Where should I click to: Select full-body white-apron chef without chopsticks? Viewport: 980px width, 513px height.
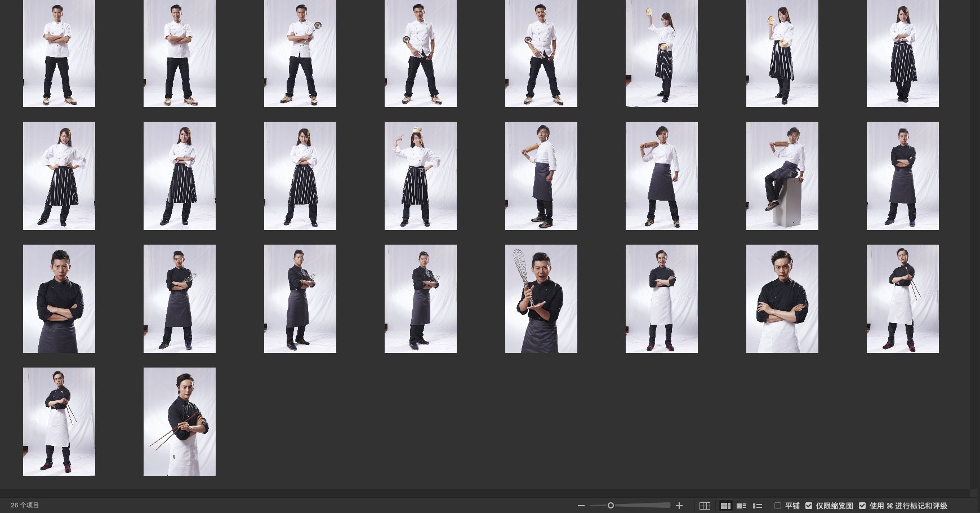pyautogui.click(x=662, y=299)
